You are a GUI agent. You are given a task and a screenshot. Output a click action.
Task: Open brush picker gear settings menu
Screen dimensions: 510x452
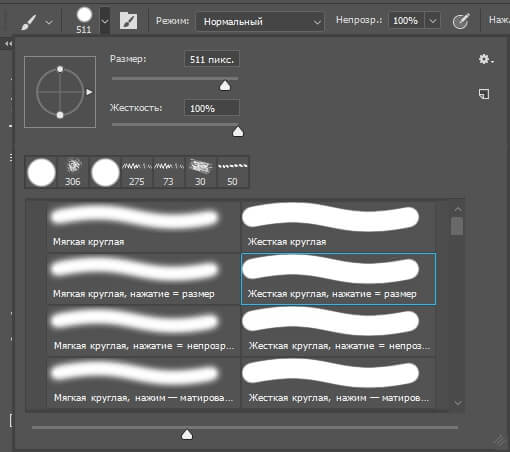[x=486, y=59]
